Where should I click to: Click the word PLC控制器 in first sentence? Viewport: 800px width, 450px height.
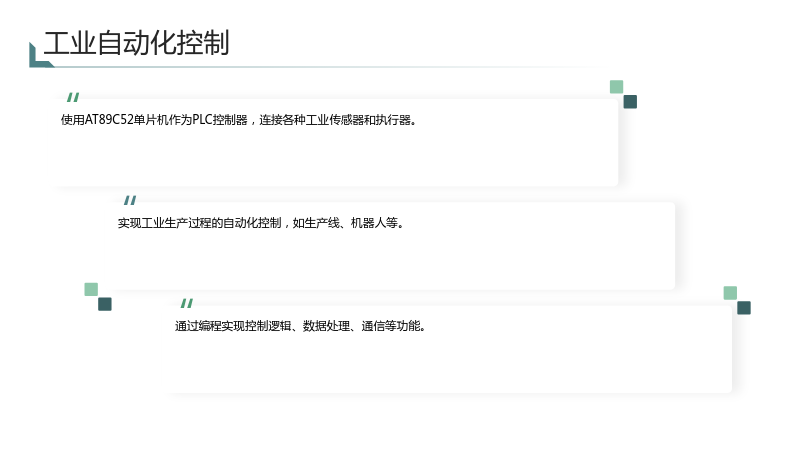(220, 120)
